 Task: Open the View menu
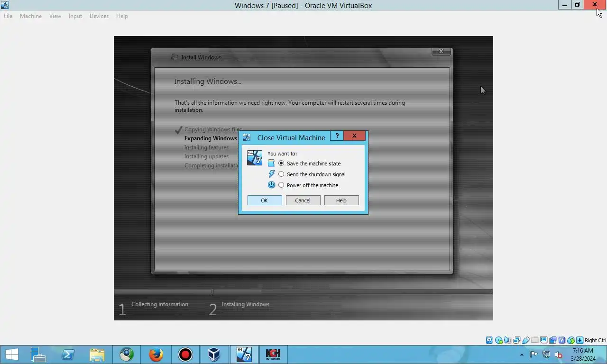(55, 16)
